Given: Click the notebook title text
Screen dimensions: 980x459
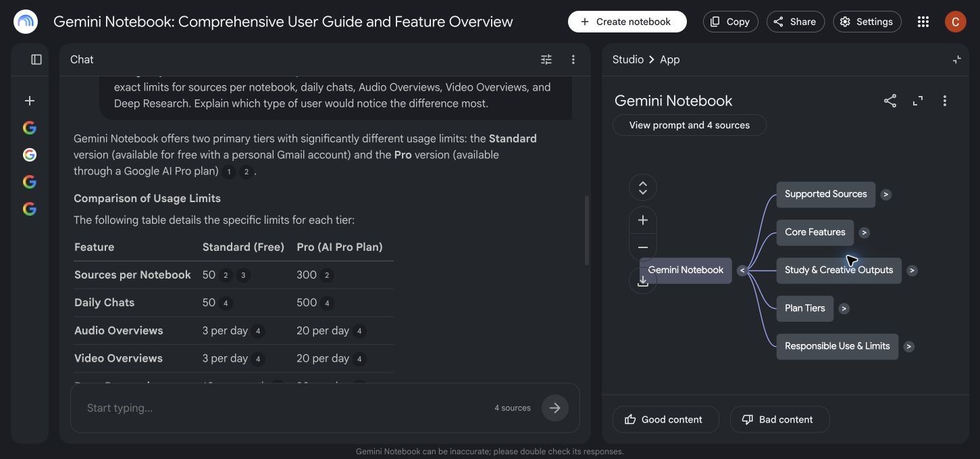Looking at the screenshot, I should click(x=283, y=22).
